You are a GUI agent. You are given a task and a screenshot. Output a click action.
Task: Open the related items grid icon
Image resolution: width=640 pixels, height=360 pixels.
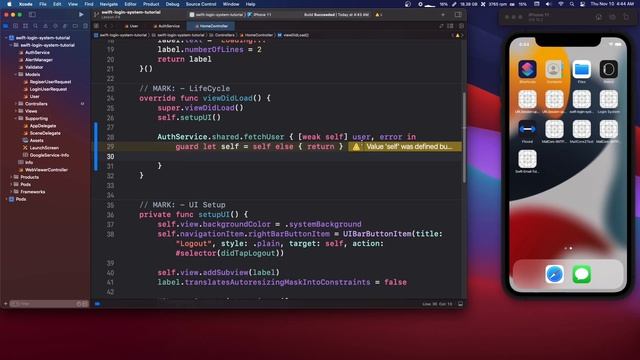[x=97, y=26]
